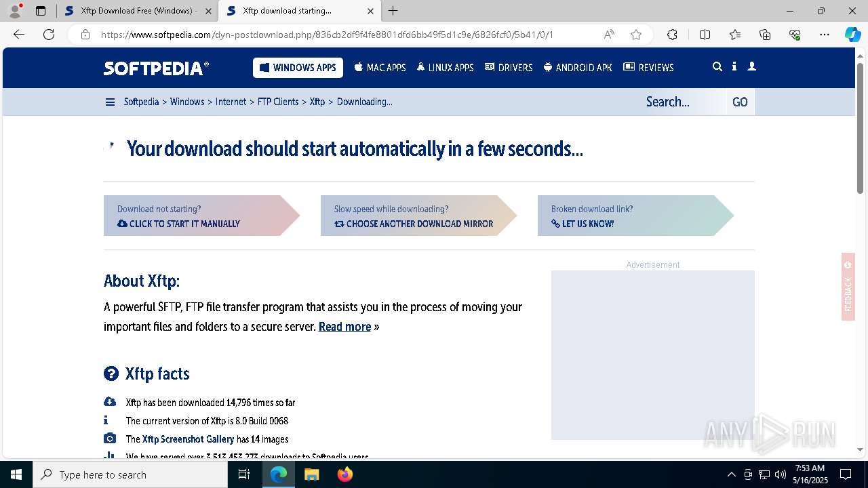Viewport: 868px width, 488px height.
Task: Open Linux Apps section
Action: [445, 68]
